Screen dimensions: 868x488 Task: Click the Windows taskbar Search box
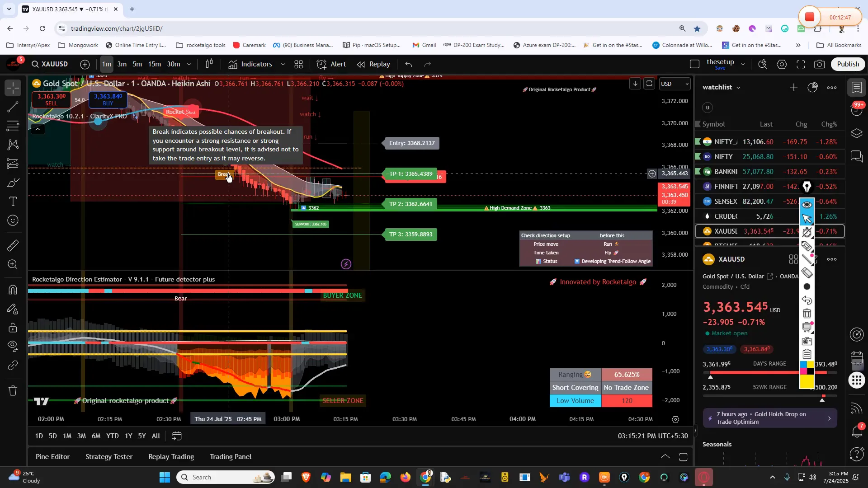pyautogui.click(x=226, y=477)
